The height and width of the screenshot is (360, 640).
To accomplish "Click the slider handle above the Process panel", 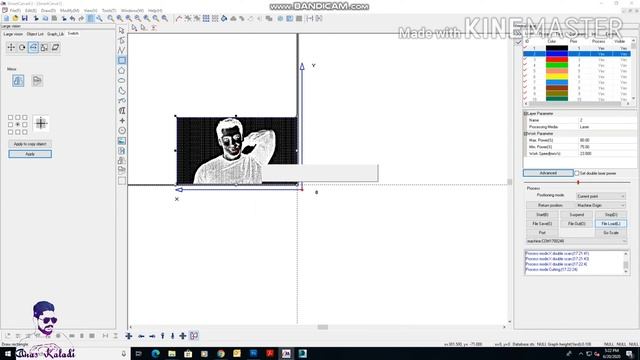I will point(578,182).
